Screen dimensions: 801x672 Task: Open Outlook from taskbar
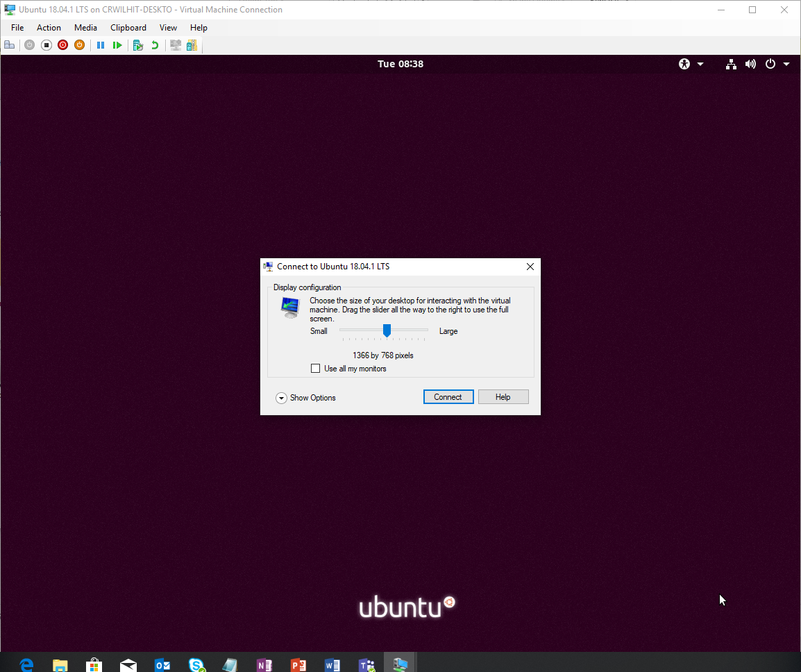pyautogui.click(x=162, y=664)
